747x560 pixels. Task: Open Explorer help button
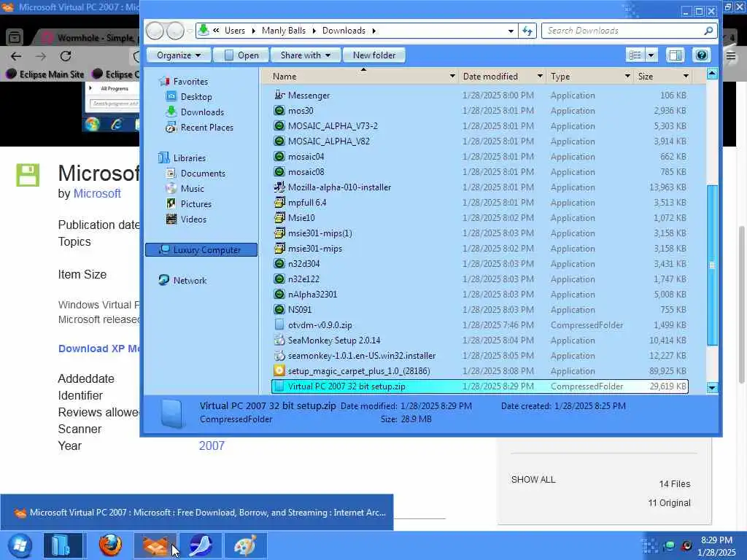[x=701, y=55]
